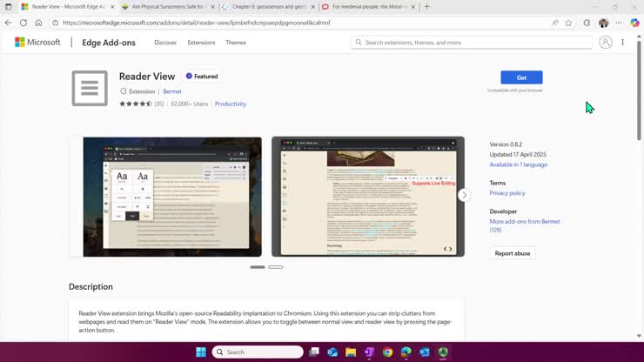Open the Live Editing screenshot thumbnail
The height and width of the screenshot is (362, 644).
coord(368,197)
